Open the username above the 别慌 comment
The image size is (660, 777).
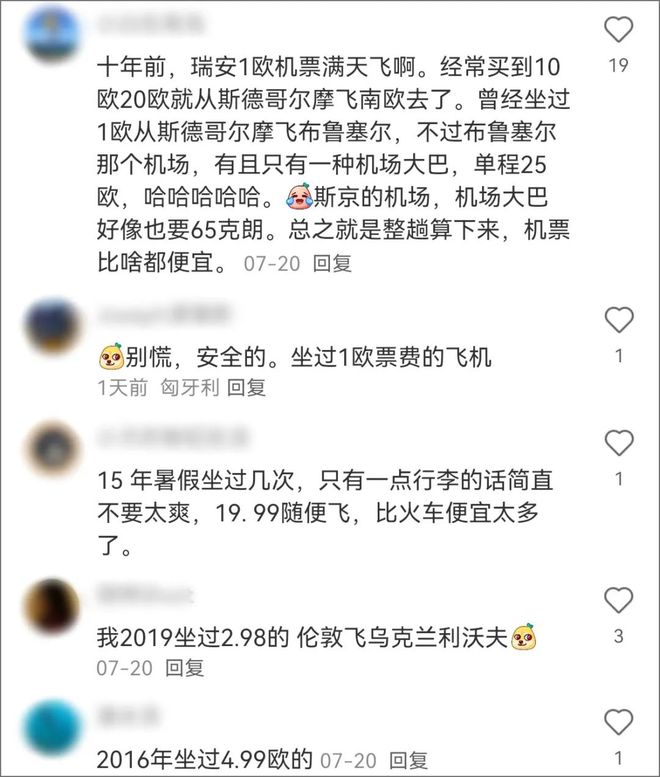[x=164, y=315]
